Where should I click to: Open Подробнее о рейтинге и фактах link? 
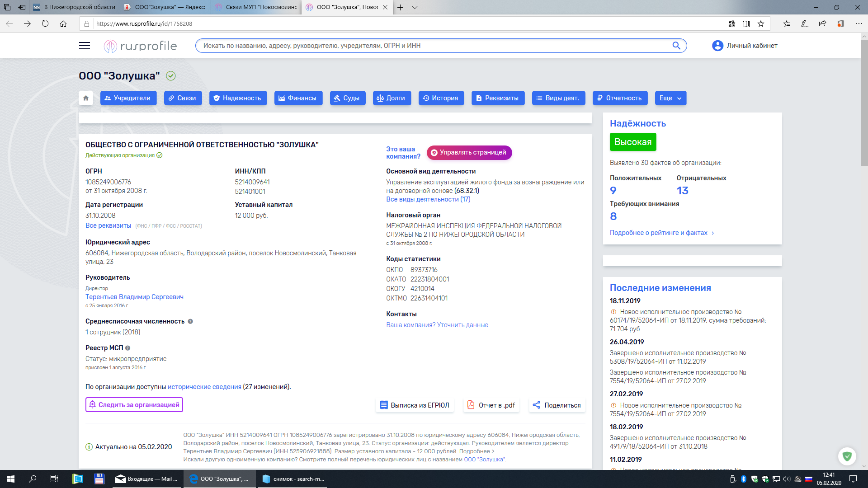coord(662,233)
